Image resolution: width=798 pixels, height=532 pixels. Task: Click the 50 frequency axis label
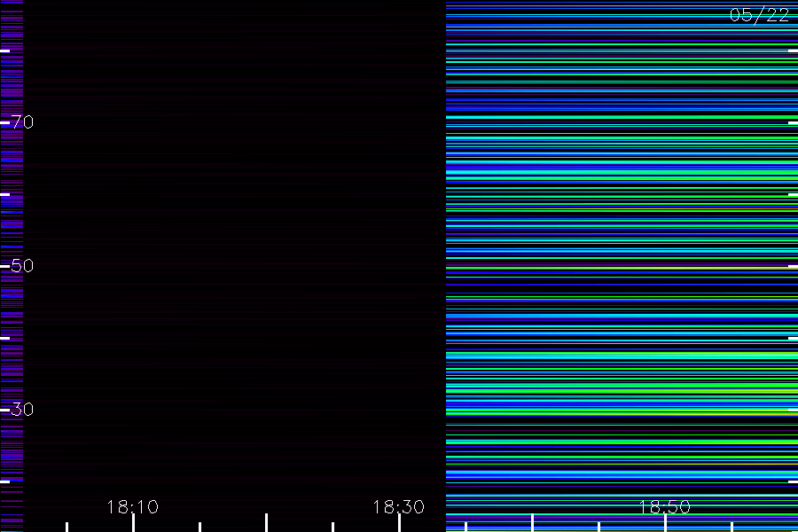coord(22,266)
